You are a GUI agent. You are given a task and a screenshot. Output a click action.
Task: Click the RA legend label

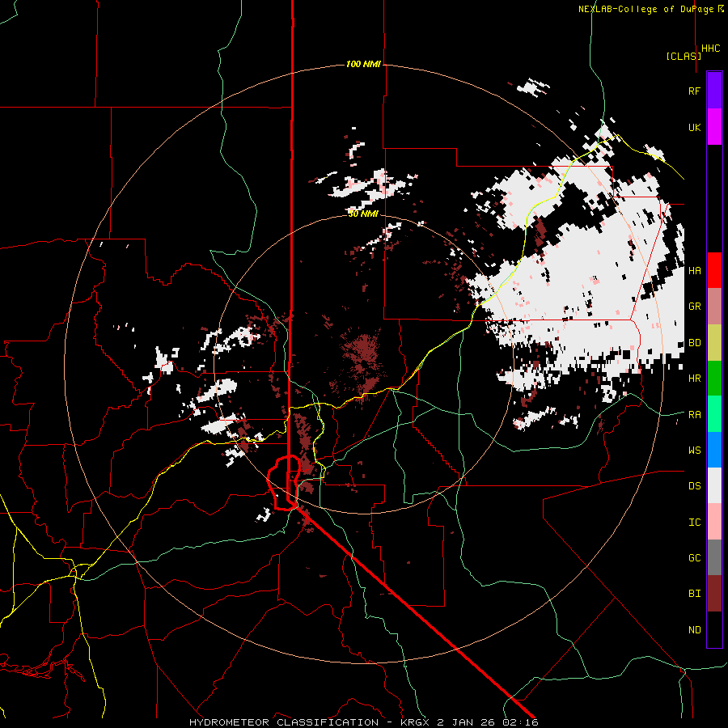point(694,415)
